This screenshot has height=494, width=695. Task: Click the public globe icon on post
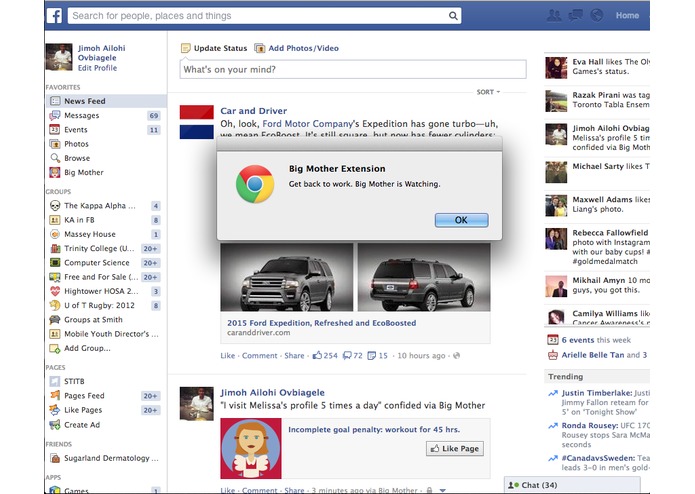pyautogui.click(x=456, y=355)
